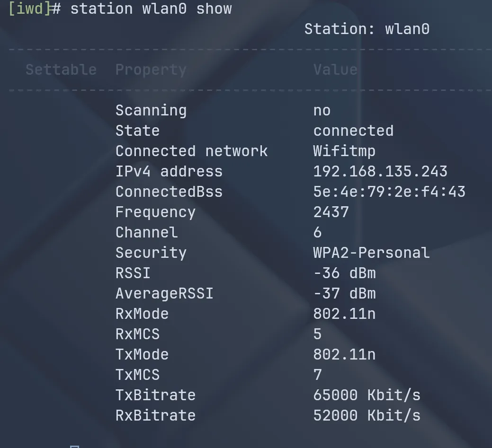Select the ConnectedBss MAC address value

(389, 192)
